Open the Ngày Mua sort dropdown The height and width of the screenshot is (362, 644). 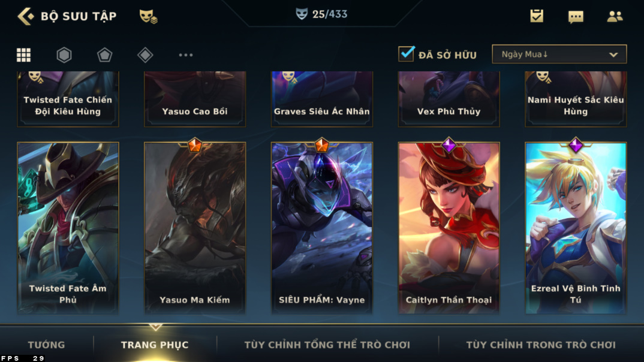pos(559,54)
